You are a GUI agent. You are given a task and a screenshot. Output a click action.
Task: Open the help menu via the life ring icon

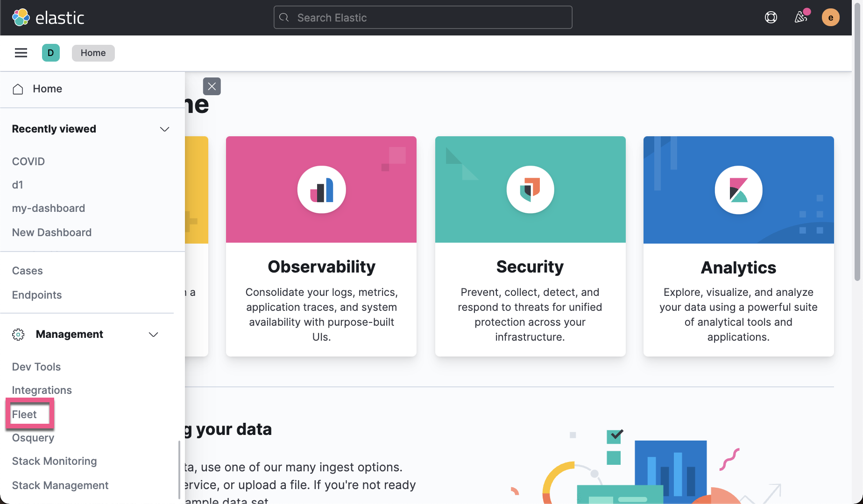[770, 17]
